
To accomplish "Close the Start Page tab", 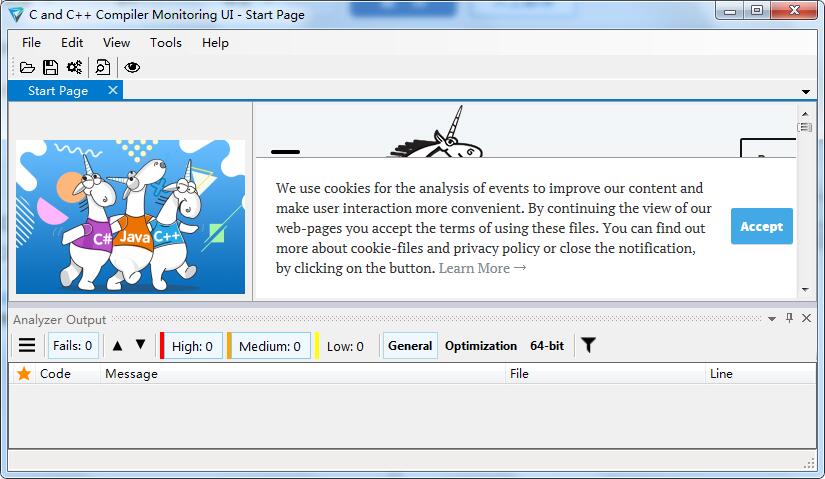I will click(x=113, y=91).
